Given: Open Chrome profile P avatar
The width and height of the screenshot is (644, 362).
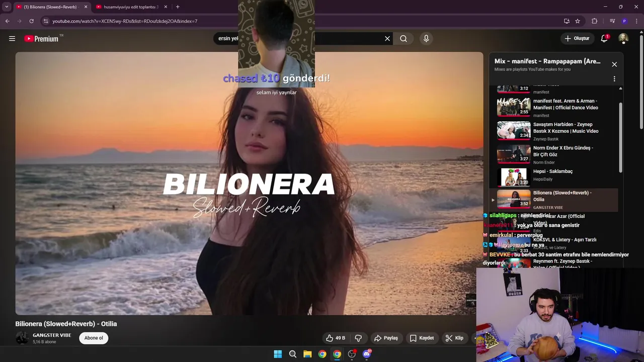Looking at the screenshot, I should coord(624,21).
